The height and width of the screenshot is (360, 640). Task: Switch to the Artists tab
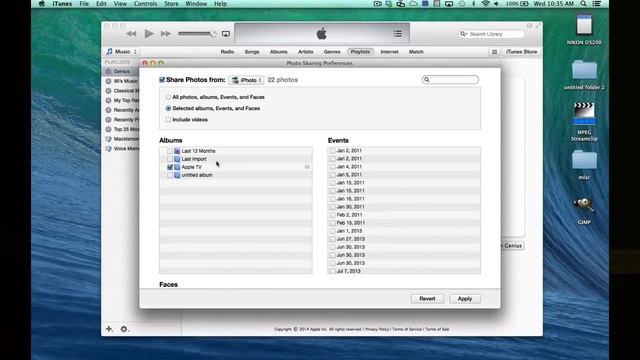pyautogui.click(x=305, y=52)
